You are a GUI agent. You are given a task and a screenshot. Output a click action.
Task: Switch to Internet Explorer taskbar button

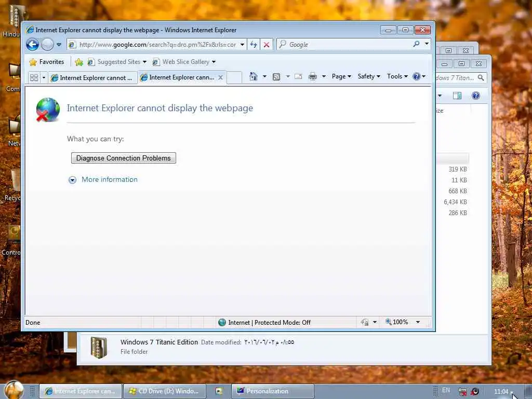pos(81,391)
